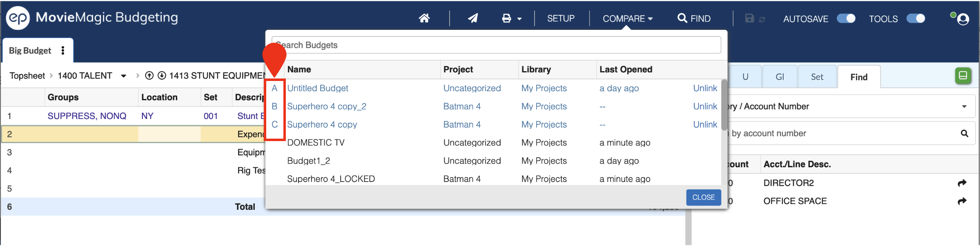Click the save disk icon
Screen dimensions: 980x247
coord(749,18)
